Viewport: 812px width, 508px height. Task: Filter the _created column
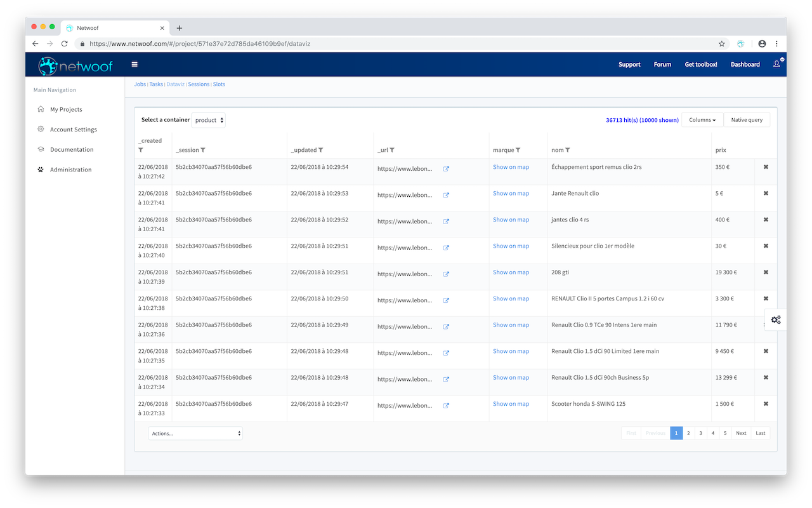click(x=141, y=150)
